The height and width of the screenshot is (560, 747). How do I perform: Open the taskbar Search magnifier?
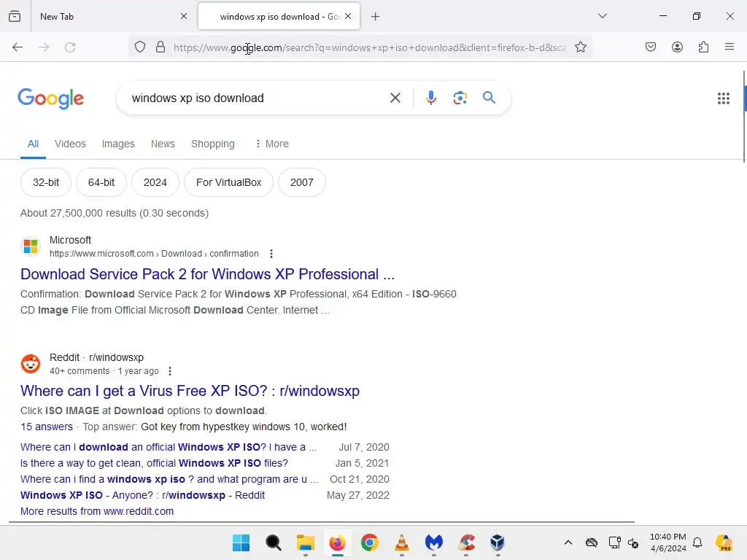click(x=274, y=542)
